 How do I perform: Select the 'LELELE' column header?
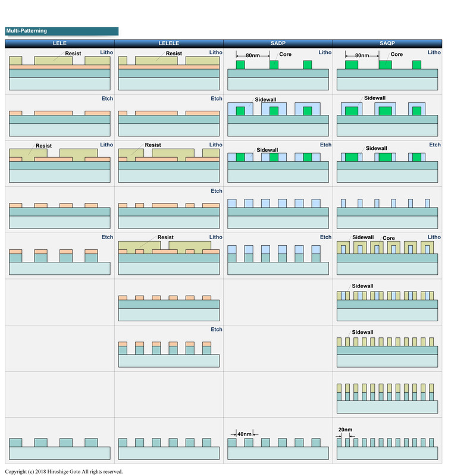[169, 43]
